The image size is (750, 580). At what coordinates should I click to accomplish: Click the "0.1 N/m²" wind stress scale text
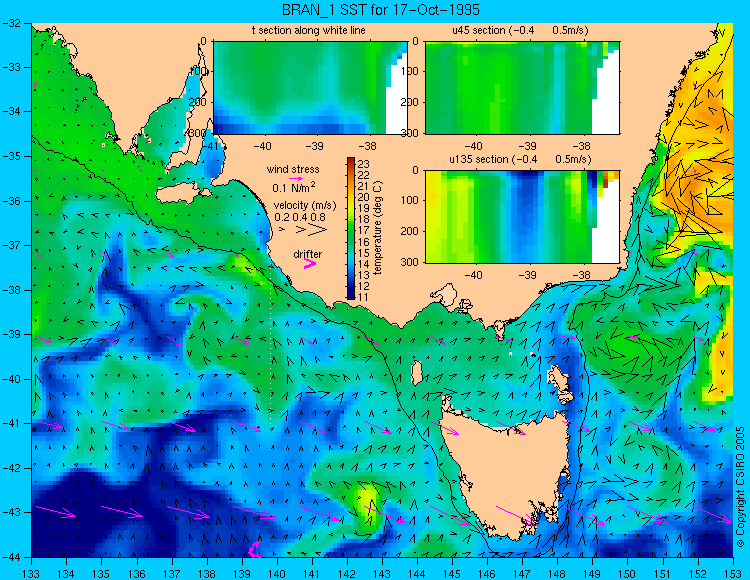(x=294, y=187)
